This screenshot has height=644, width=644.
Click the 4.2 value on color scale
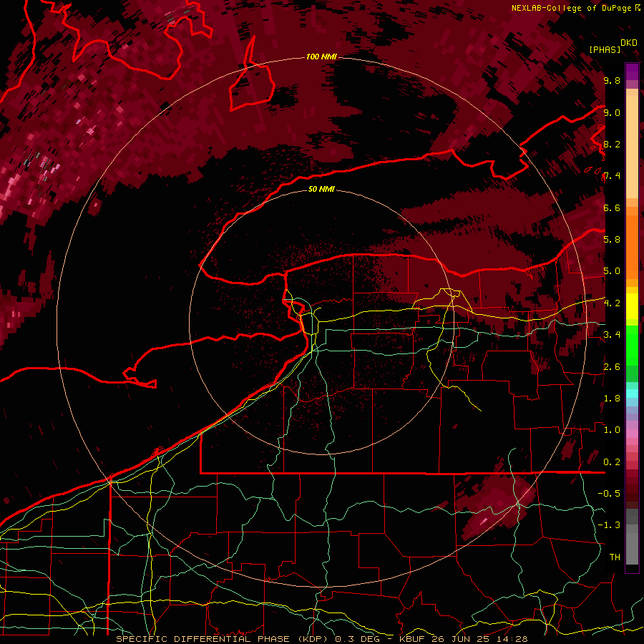[612, 303]
